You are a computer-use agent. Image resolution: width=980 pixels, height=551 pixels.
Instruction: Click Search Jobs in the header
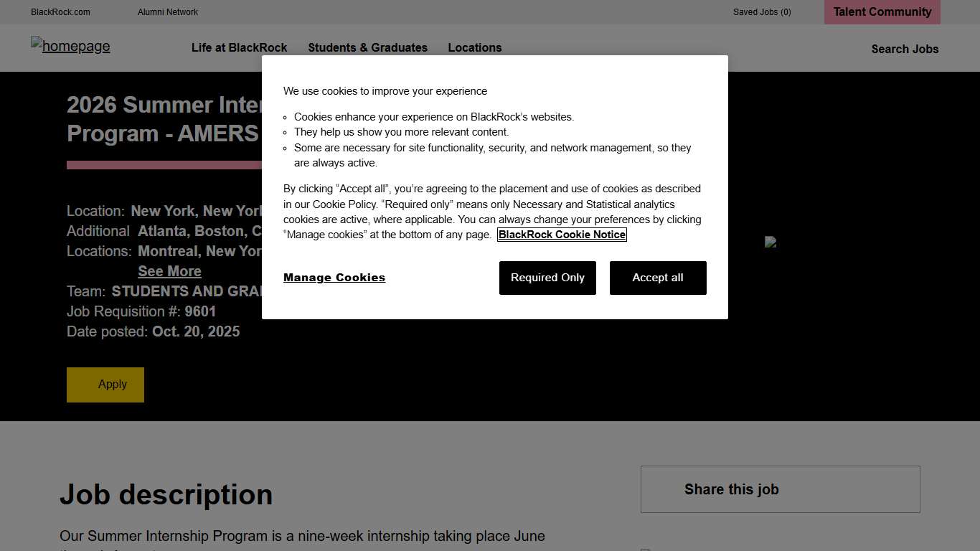[x=904, y=49]
